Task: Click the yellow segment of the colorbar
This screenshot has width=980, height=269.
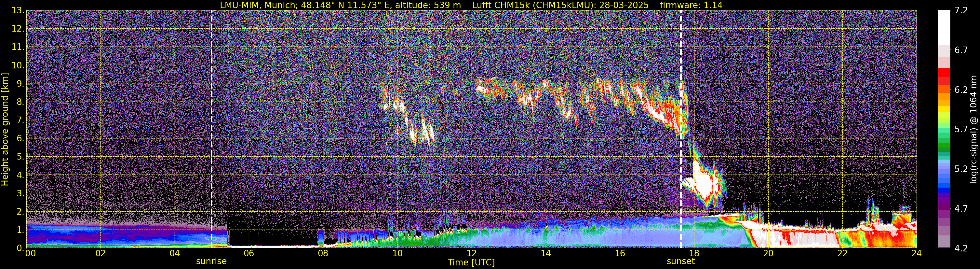Action: (944, 109)
